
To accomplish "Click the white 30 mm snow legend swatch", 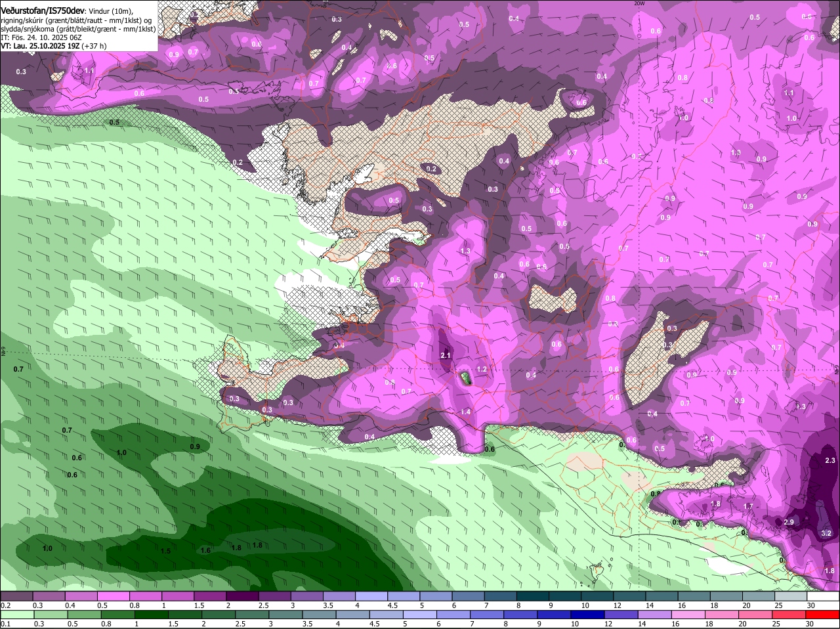I will 824,596.
